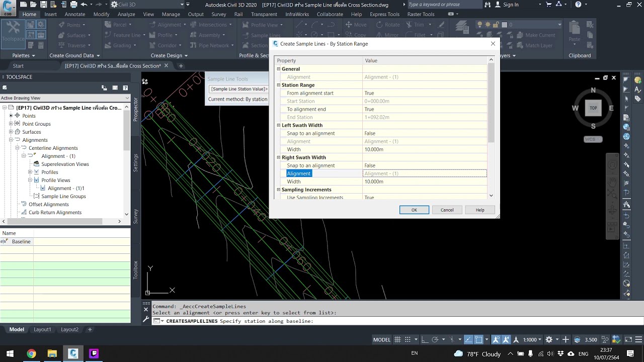Click the TOP face of the ViewCube
The width and height of the screenshot is (644, 362).
(x=593, y=108)
